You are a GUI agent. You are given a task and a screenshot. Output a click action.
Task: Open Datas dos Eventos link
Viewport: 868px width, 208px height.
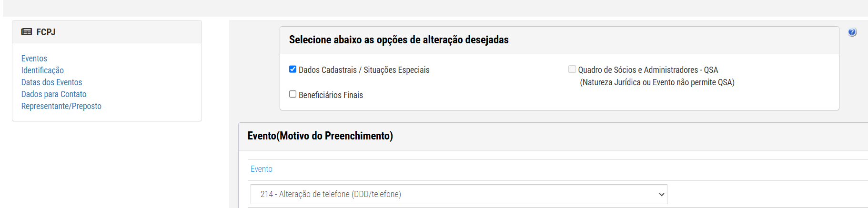coord(51,82)
